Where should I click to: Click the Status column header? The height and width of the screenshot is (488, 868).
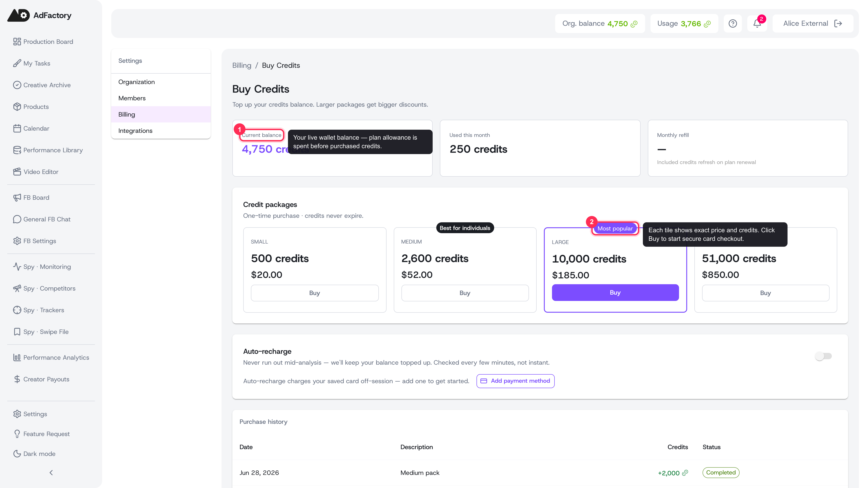coord(711,447)
